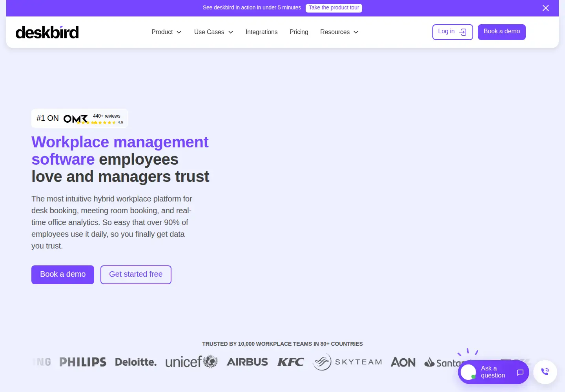Viewport: 565px width, 392px height.
Task: Click the hero Book a demo button
Action: 63,275
